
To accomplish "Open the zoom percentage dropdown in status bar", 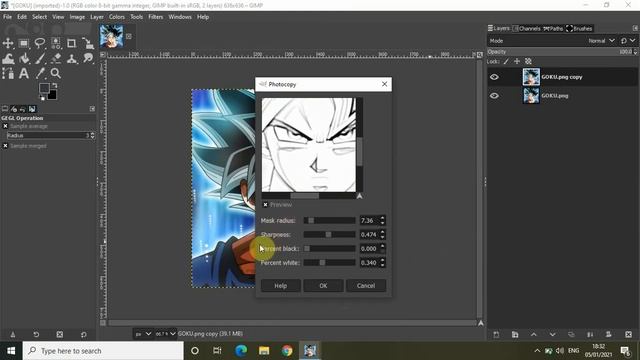I will pyautogui.click(x=165, y=334).
